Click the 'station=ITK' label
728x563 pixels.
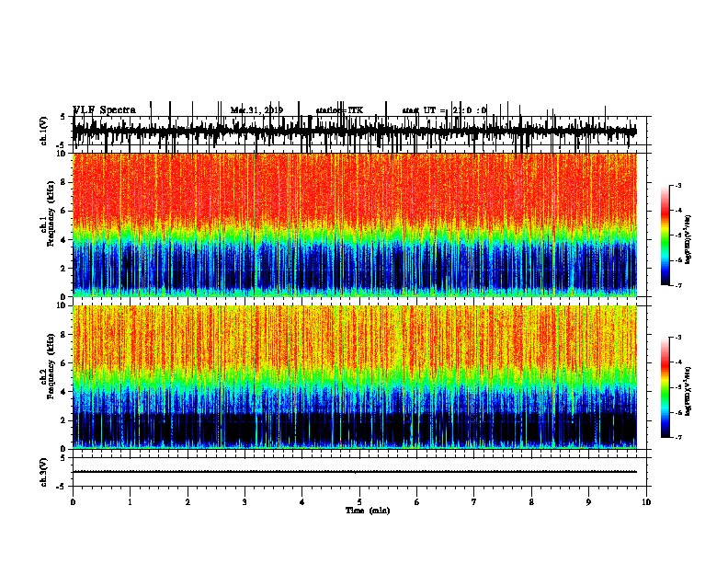click(339, 110)
